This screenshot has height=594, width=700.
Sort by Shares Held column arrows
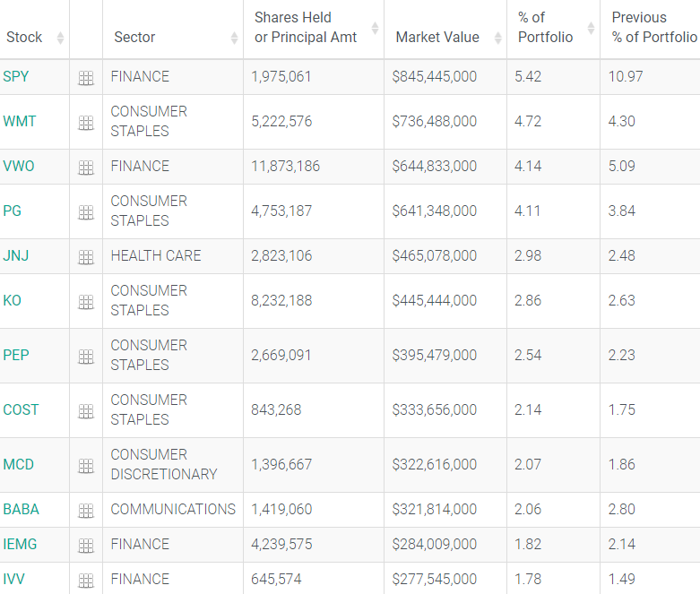point(375,28)
